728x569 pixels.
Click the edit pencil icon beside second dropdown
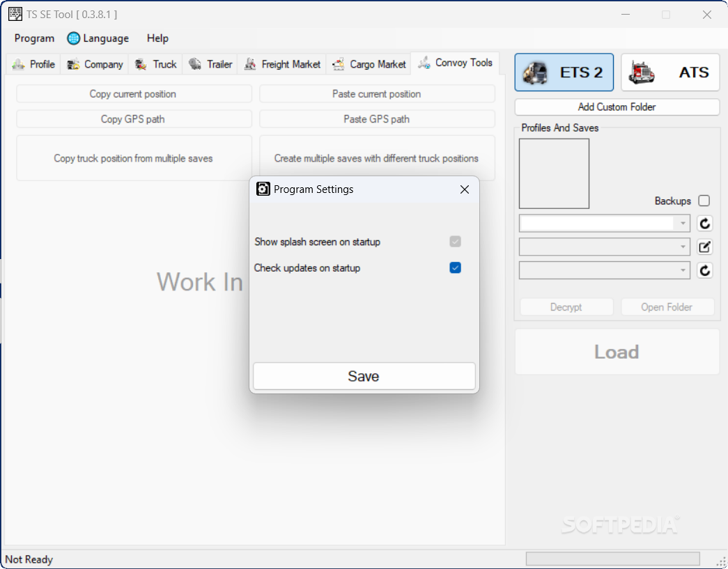tap(705, 247)
